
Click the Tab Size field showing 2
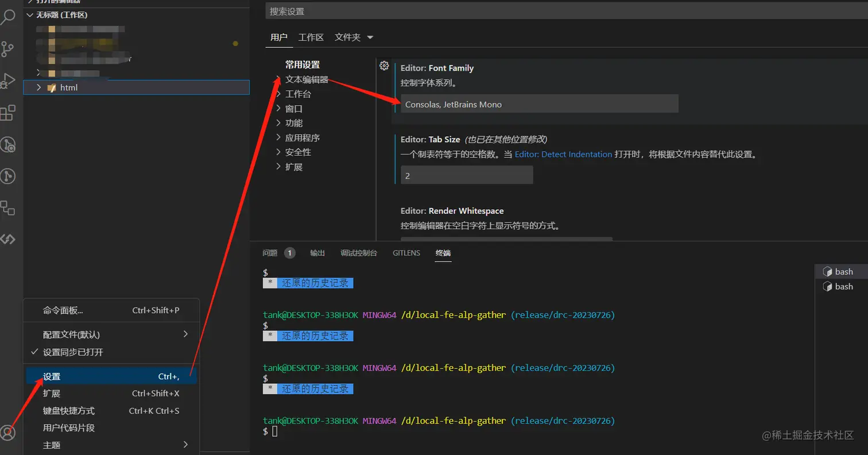(x=467, y=175)
